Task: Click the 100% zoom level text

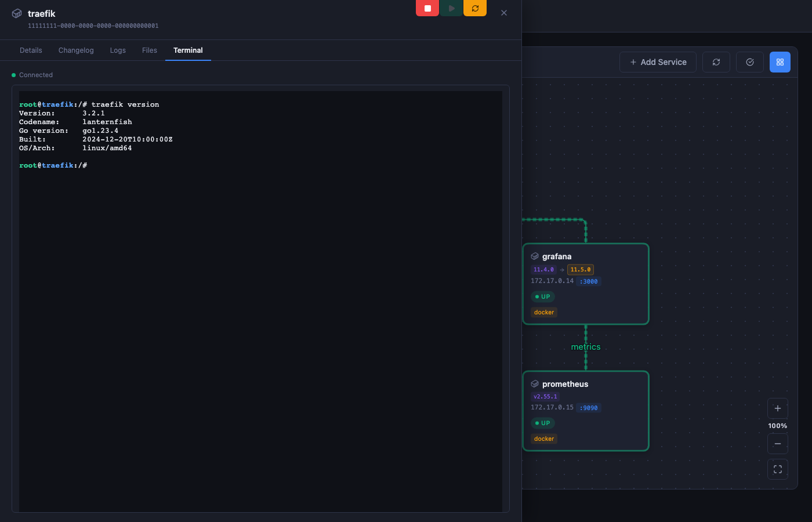Action: (778, 426)
